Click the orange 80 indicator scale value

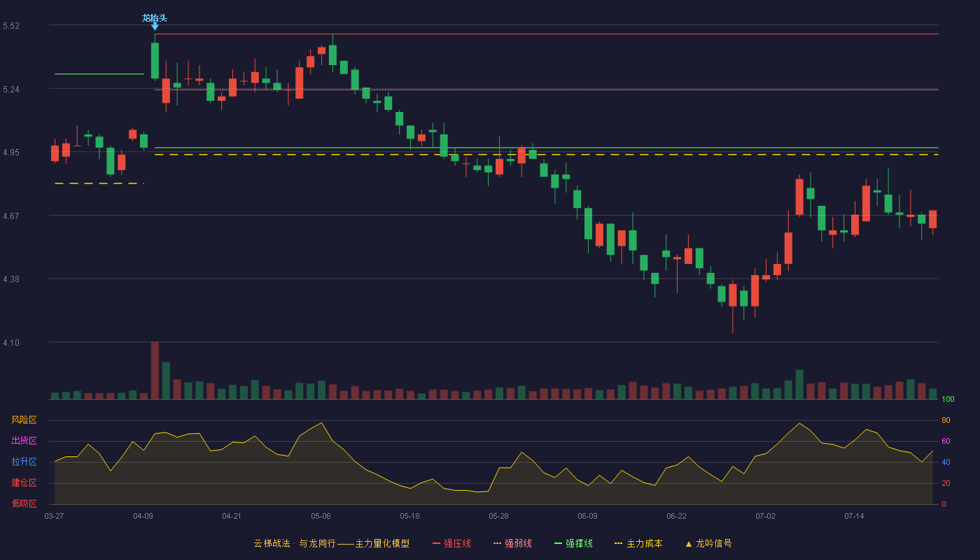click(946, 420)
